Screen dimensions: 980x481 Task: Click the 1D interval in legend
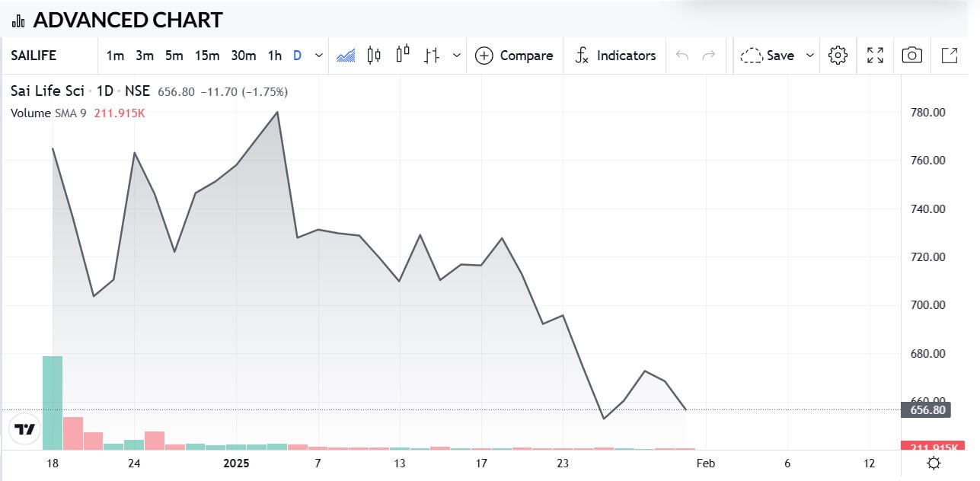[x=105, y=91]
